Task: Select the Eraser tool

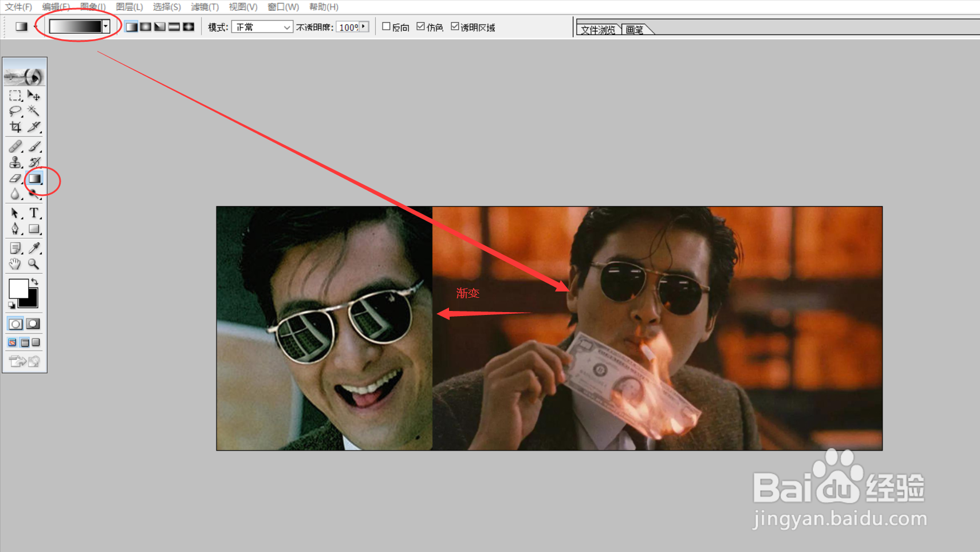Action: point(15,179)
